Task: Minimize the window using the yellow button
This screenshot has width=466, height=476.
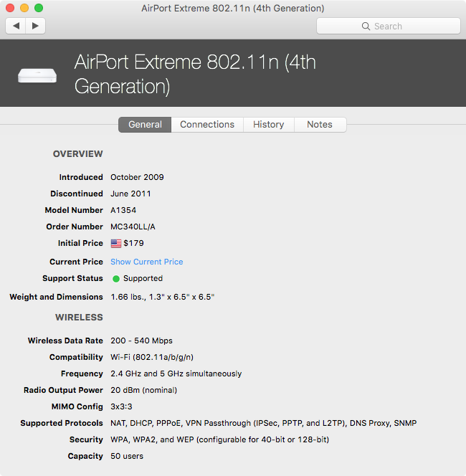Action: point(24,8)
